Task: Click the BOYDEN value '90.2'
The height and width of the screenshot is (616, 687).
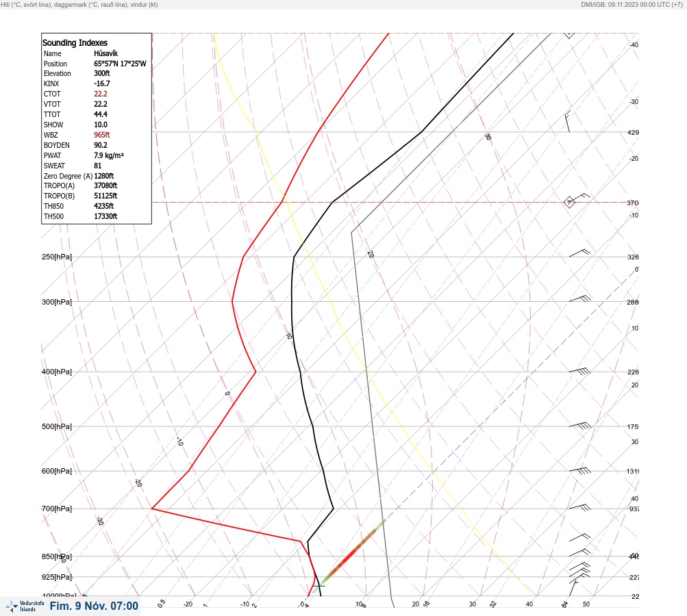Action: click(100, 145)
